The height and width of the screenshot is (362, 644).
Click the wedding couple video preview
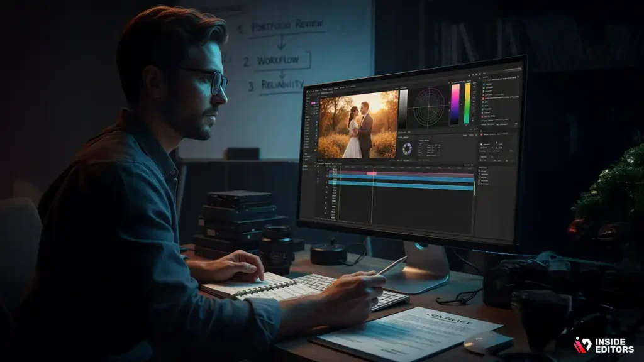point(358,125)
